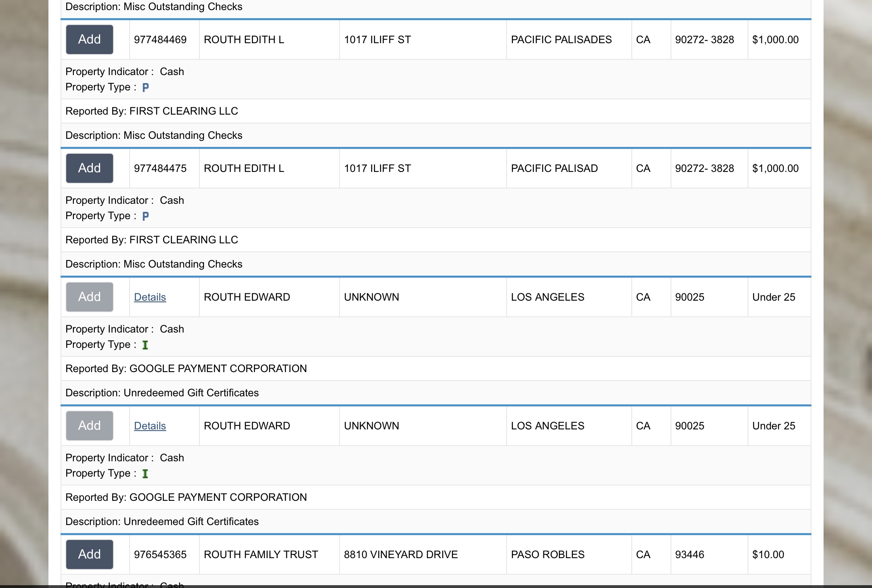Viewport: 872px width, 588px height.
Task: Add ROUTH FAMILY TRUST property 976545365
Action: coord(90,555)
